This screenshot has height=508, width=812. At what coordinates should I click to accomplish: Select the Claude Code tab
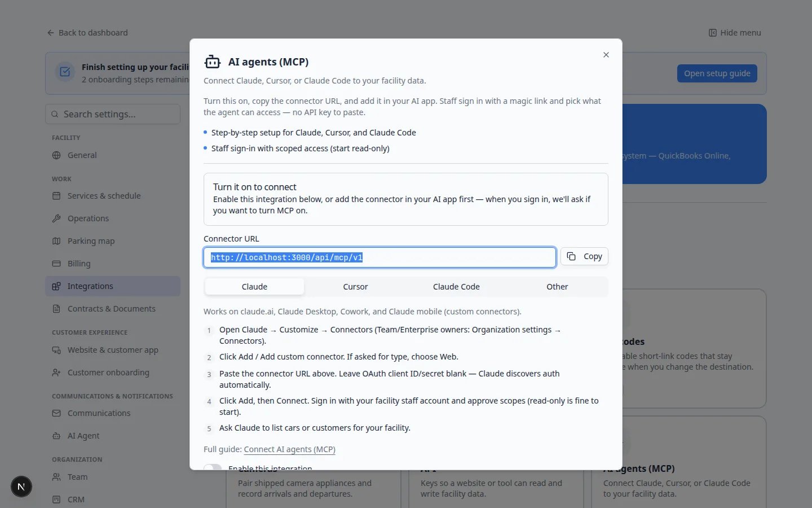click(x=456, y=287)
